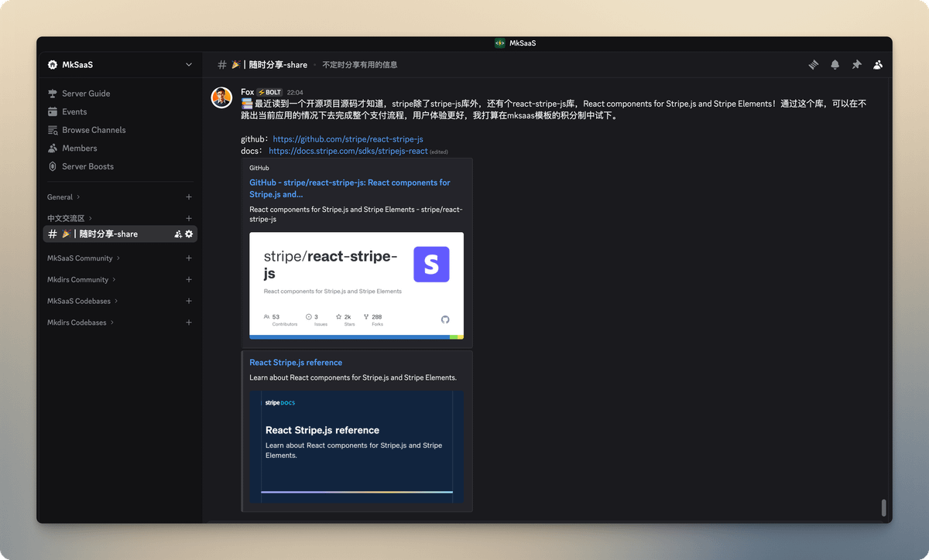Add channel to Mkdirs Codebases category

[189, 323]
